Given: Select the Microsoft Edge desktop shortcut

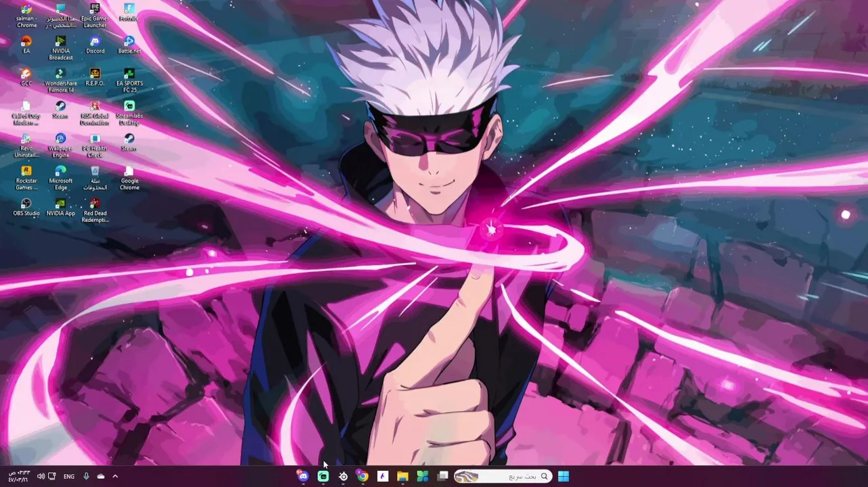Looking at the screenshot, I should 61,178.
